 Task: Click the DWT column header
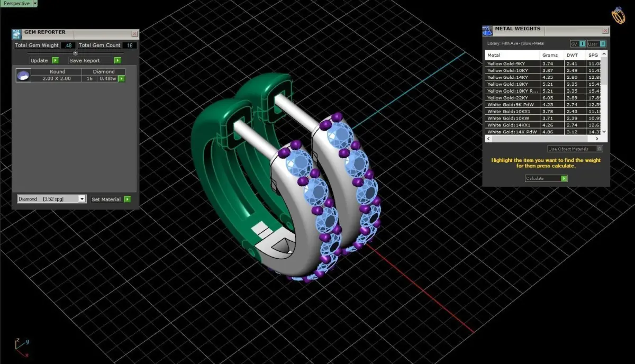pos(575,55)
